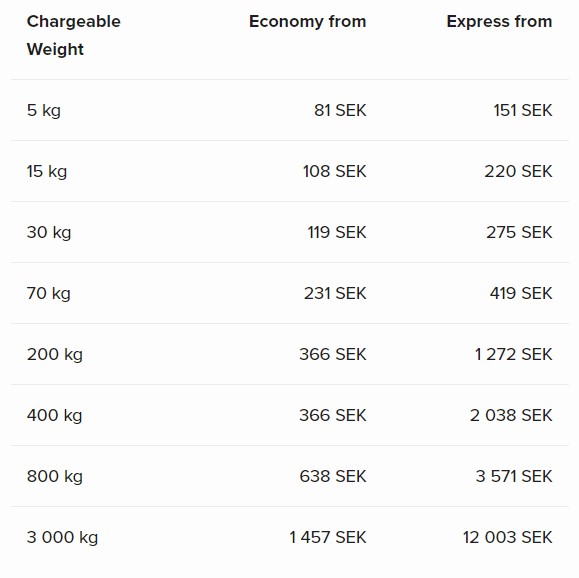The height and width of the screenshot is (578, 579).
Task: Select the 81 SEK economy price
Action: tap(340, 110)
